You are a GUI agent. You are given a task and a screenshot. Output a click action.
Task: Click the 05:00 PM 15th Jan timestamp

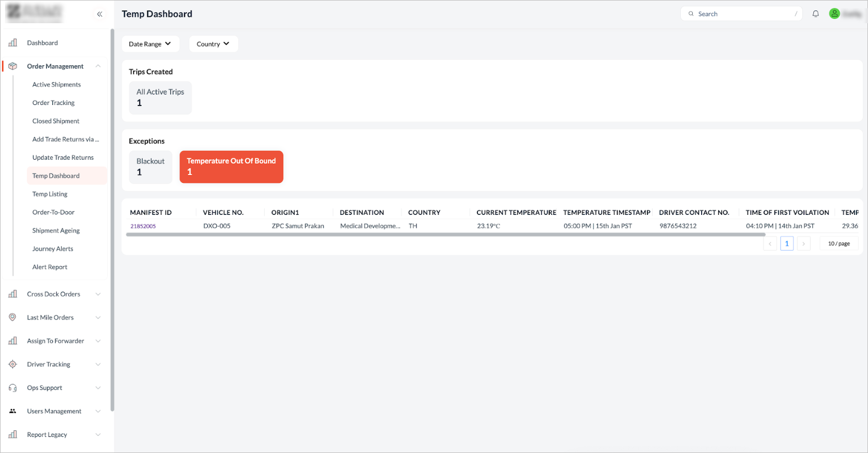tap(598, 226)
